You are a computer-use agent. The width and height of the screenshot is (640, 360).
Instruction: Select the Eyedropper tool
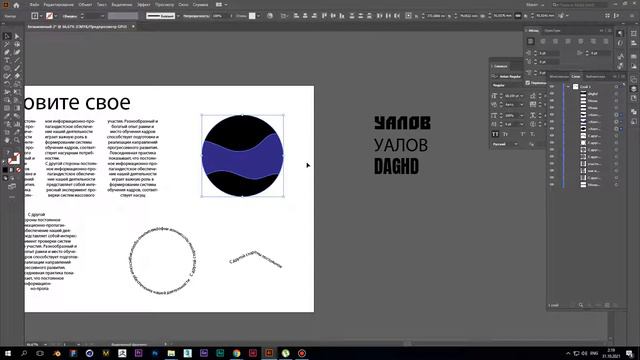[x=7, y=116]
